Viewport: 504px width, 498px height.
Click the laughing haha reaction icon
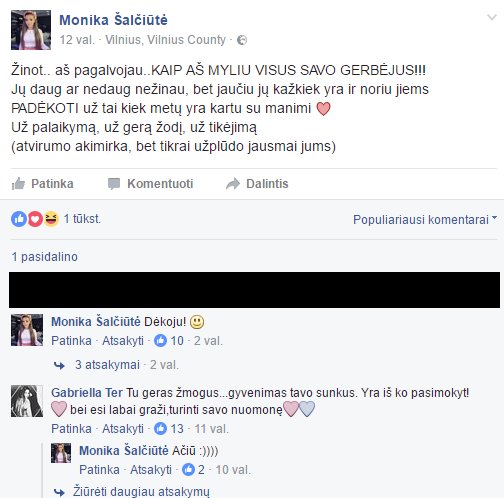coord(51,219)
